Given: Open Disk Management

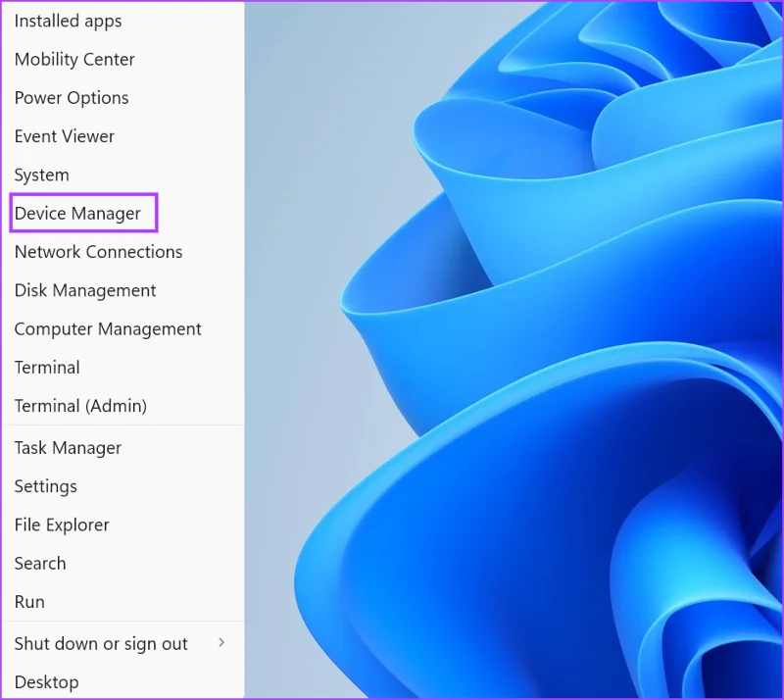Looking at the screenshot, I should tap(85, 290).
